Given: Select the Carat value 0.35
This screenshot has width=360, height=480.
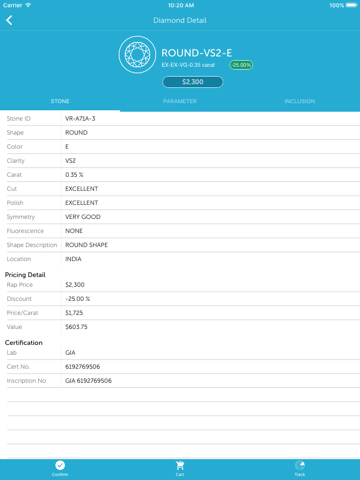Looking at the screenshot, I should [x=74, y=175].
